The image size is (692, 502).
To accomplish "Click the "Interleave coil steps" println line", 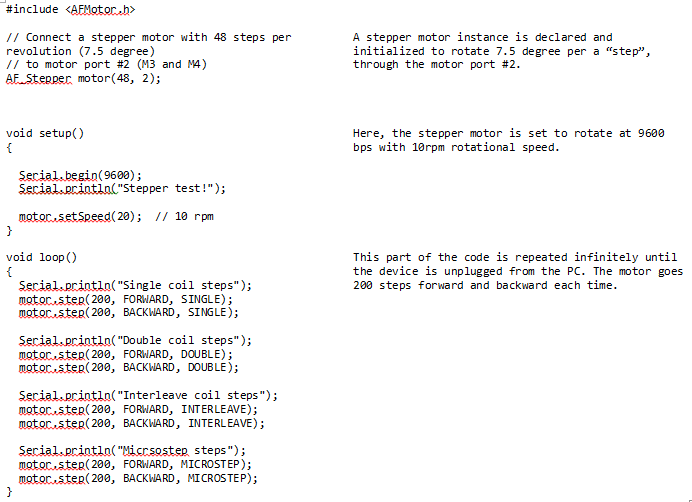I will click(148, 395).
